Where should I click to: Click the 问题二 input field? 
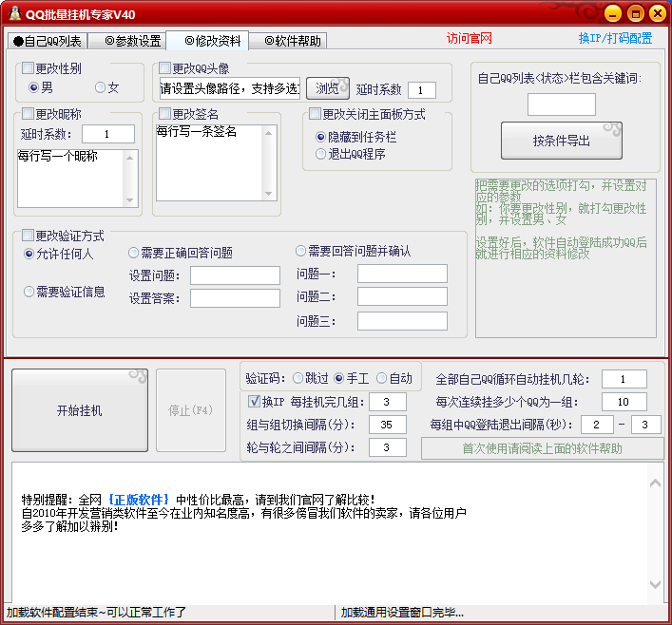(x=402, y=296)
